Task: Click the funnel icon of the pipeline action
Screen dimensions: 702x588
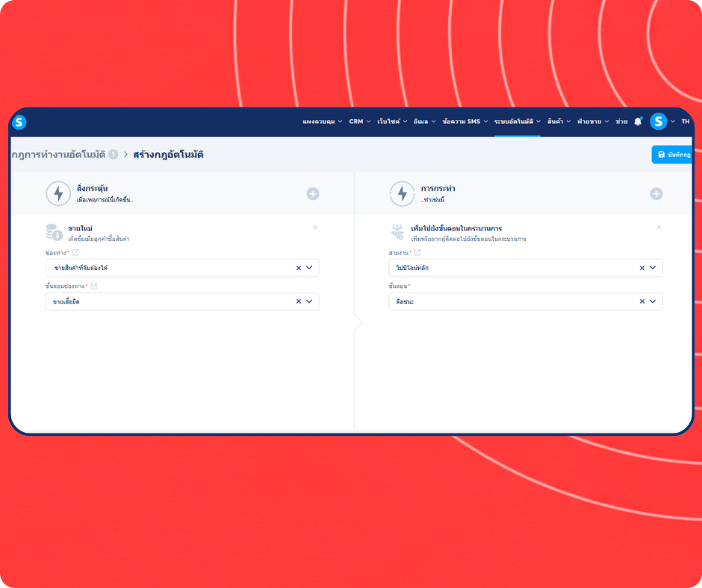Action: [x=397, y=232]
